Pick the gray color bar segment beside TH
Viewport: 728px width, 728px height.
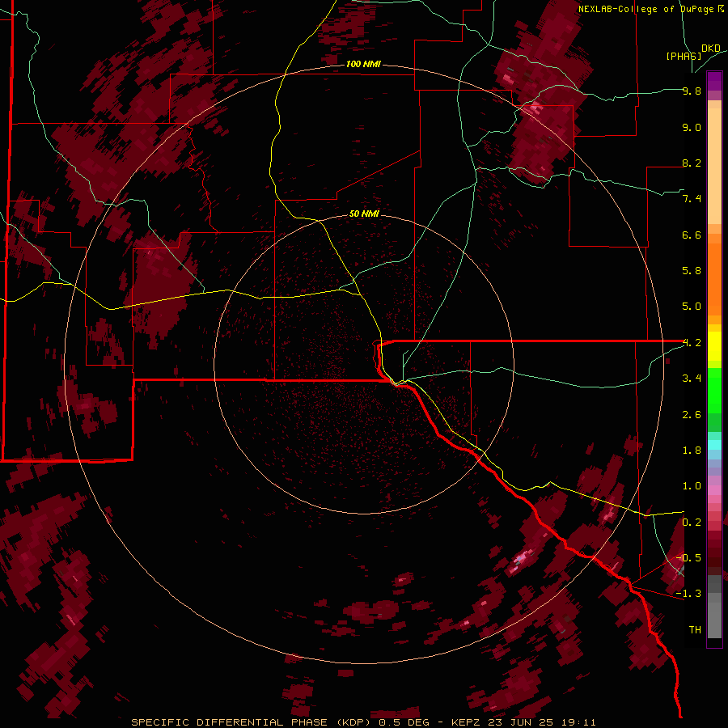coord(714,620)
